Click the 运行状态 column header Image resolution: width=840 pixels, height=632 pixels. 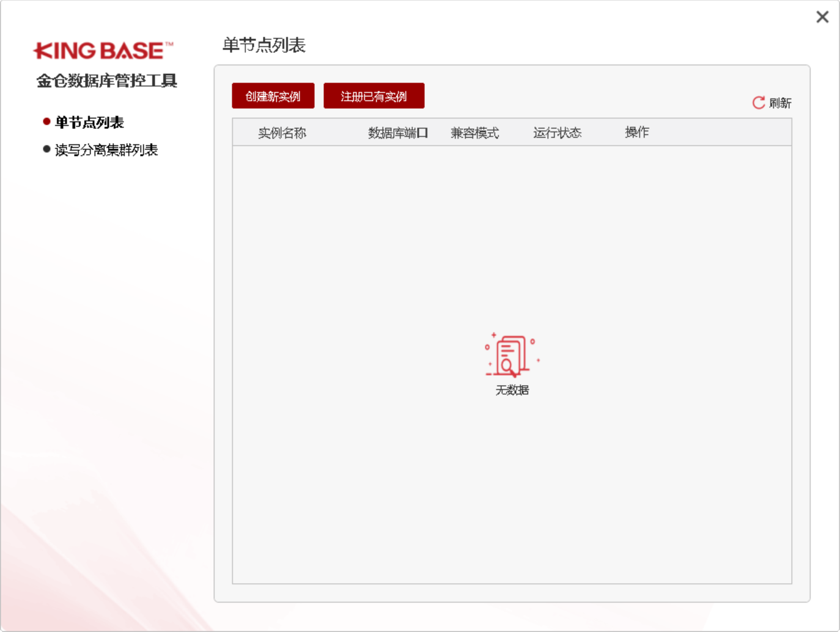558,133
